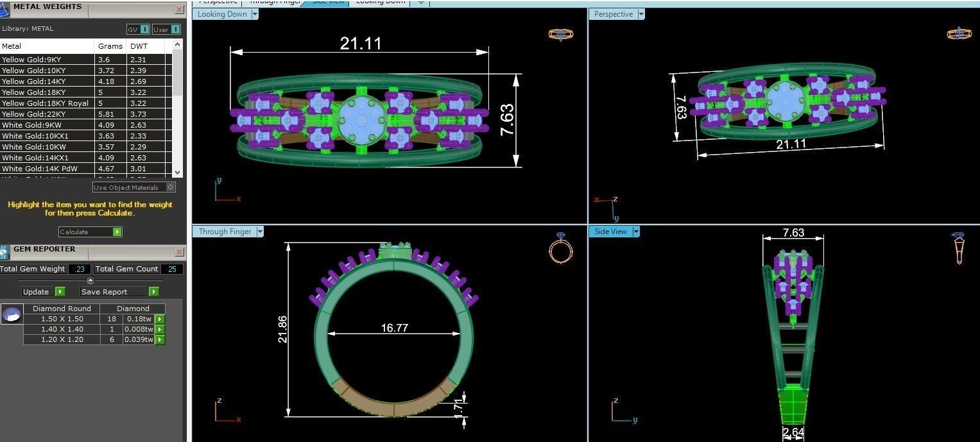The height and width of the screenshot is (442, 980).
Task: Click the Calculate button label
Action: (x=74, y=232)
